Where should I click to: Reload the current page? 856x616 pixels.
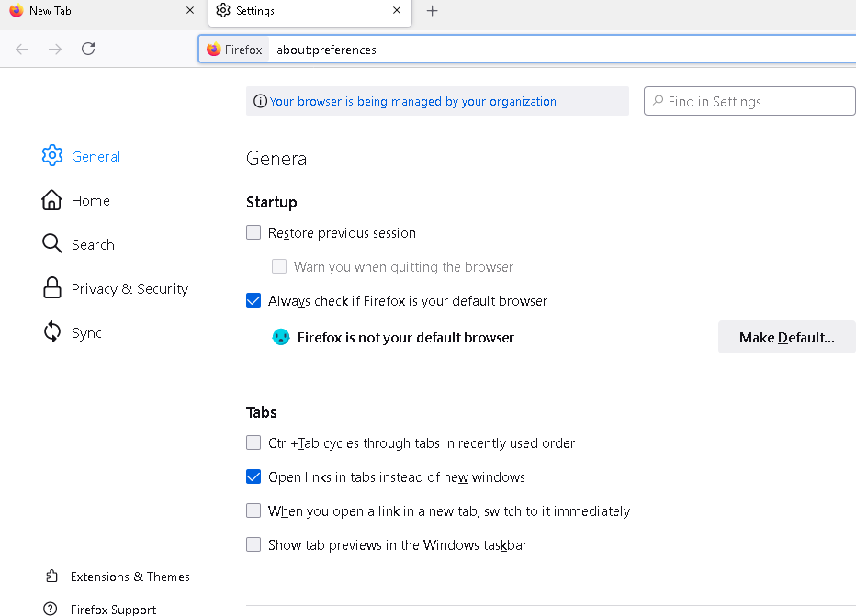[x=88, y=49]
